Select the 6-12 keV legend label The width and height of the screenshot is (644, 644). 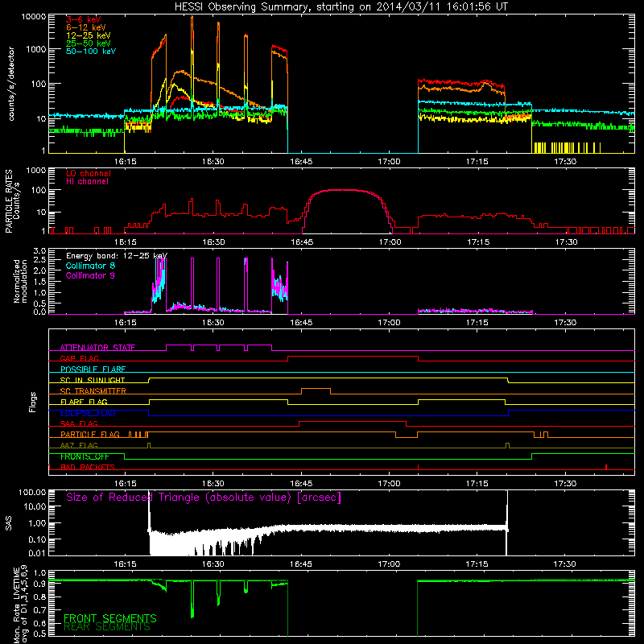pyautogui.click(x=86, y=27)
